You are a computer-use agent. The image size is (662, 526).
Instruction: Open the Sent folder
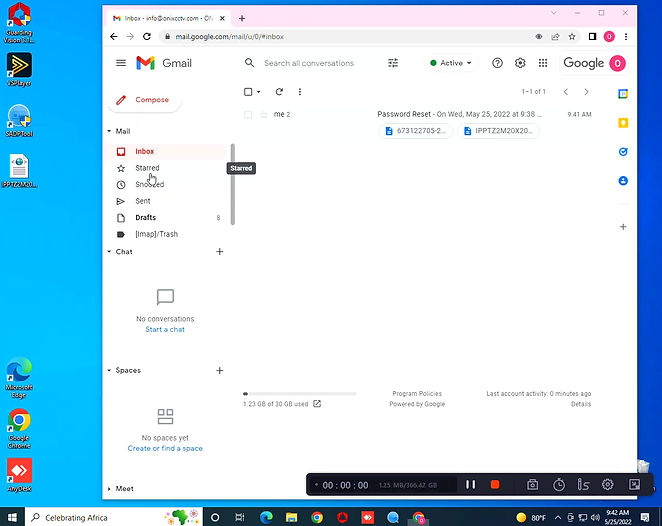166,201
